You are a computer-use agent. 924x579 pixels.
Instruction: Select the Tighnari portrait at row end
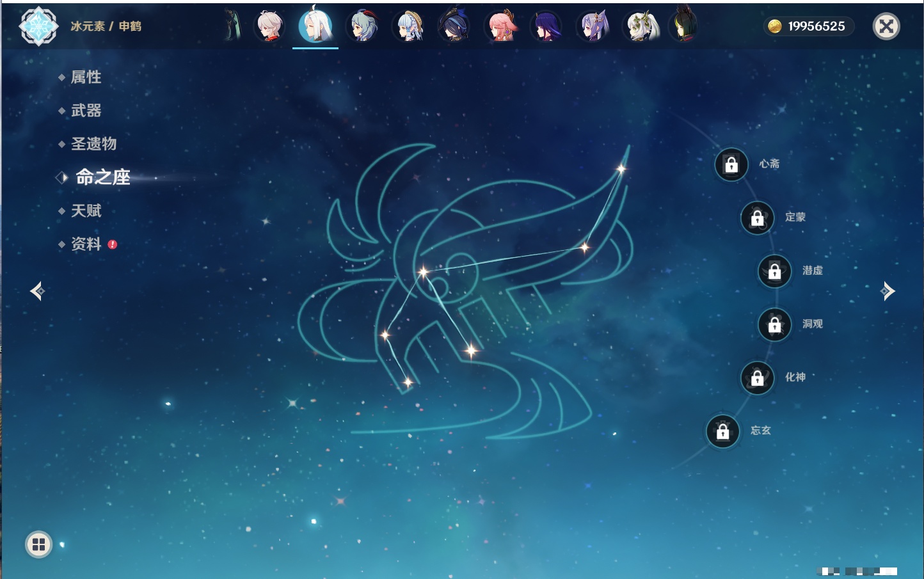coord(683,25)
